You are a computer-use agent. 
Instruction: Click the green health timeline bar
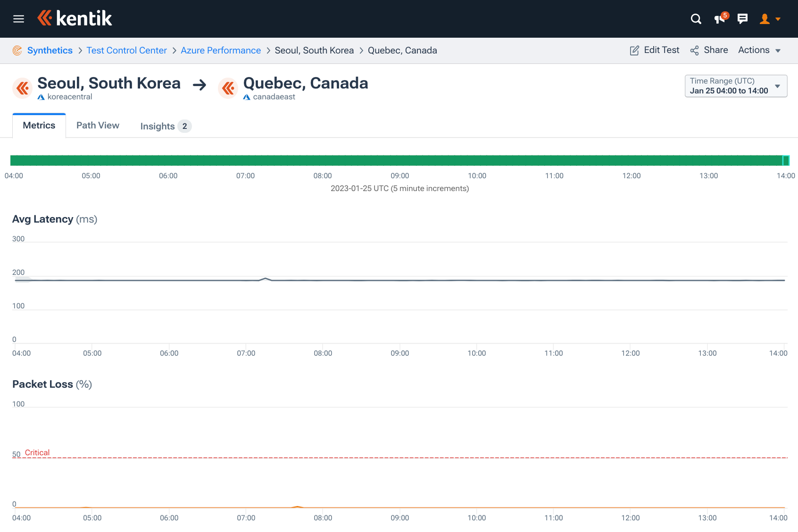399,160
